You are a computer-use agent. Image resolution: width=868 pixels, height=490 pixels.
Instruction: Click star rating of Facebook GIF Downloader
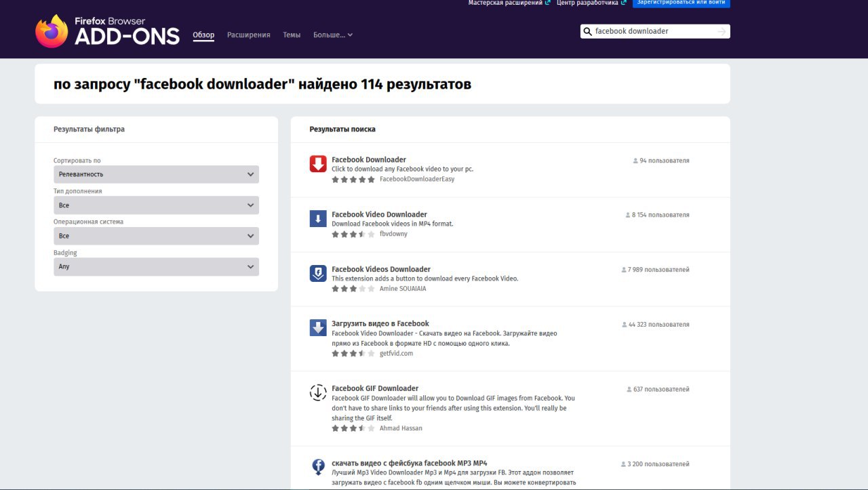coord(353,428)
